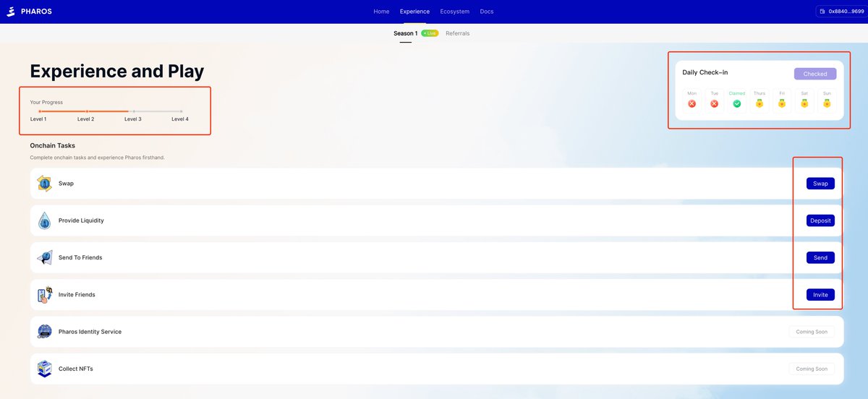The height and width of the screenshot is (399, 868).
Task: Click the Invite Friends phone icon
Action: tap(44, 295)
